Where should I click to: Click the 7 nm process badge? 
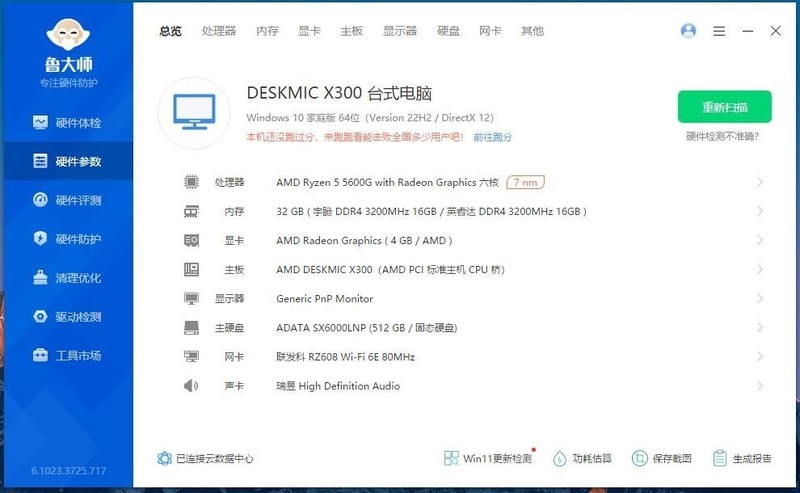[526, 182]
